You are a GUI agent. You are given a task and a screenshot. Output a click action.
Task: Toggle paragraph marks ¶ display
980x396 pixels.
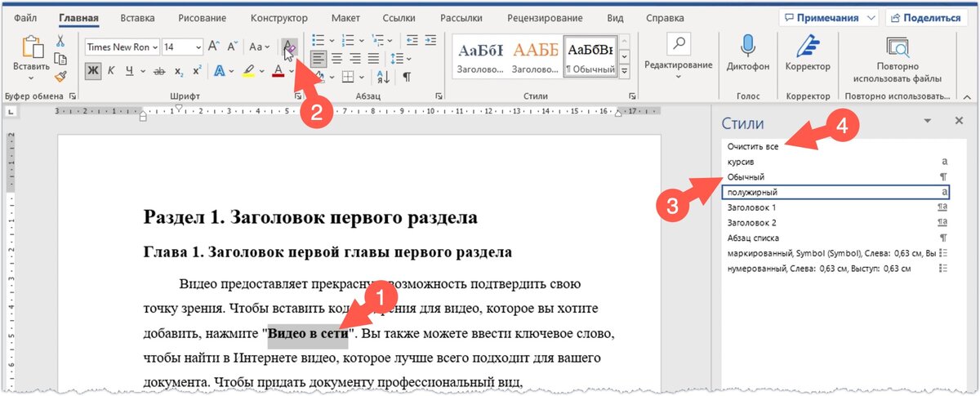coord(406,77)
